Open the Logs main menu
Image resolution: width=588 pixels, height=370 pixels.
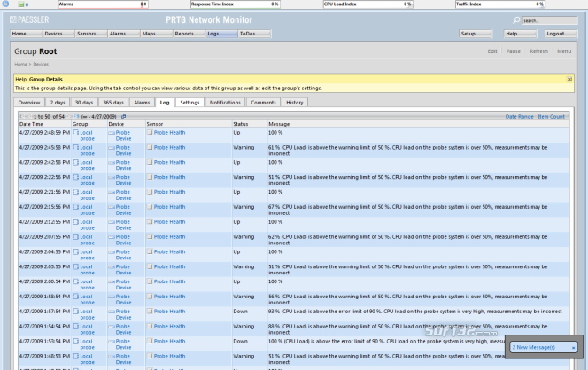(x=221, y=34)
